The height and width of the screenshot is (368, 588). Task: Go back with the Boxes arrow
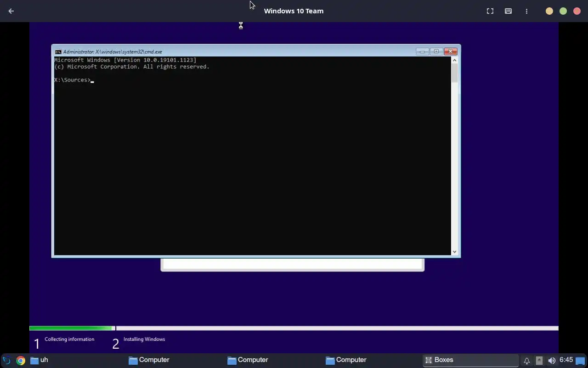[x=11, y=11]
